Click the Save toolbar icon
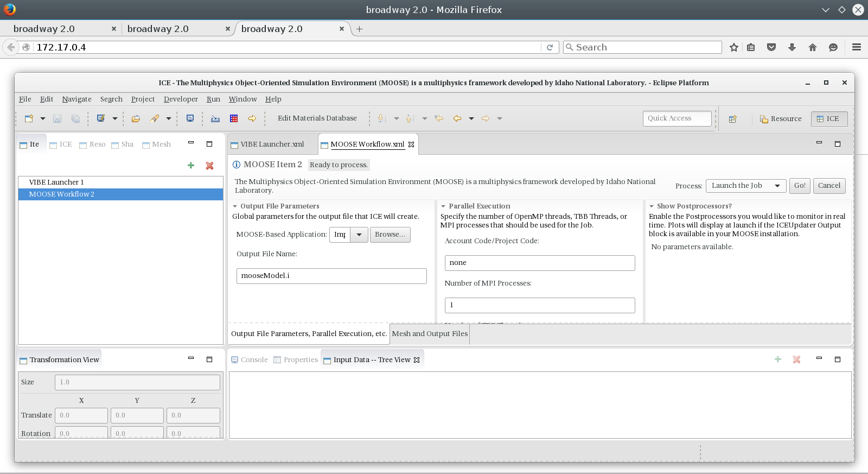Viewport: 868px width, 474px height. pos(57,118)
